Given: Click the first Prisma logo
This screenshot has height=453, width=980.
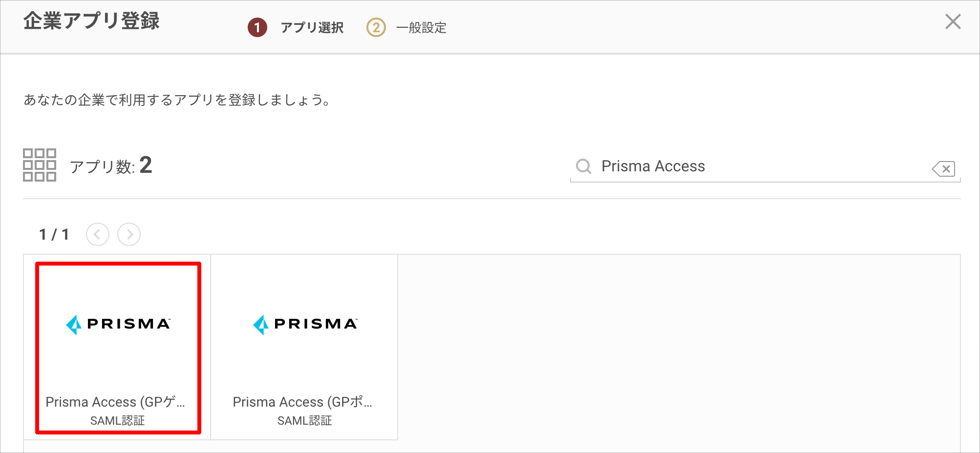Looking at the screenshot, I should [118, 324].
